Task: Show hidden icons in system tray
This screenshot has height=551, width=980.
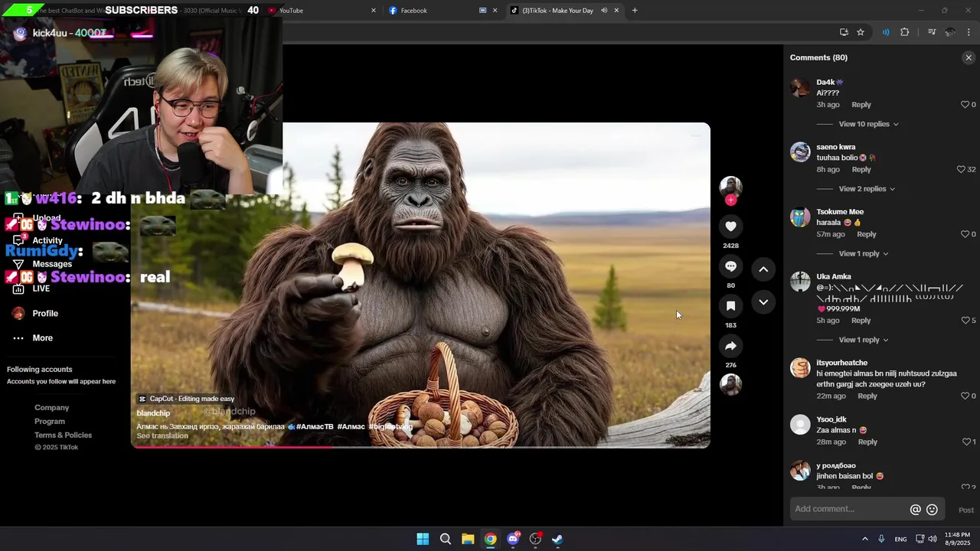Action: pos(864,539)
